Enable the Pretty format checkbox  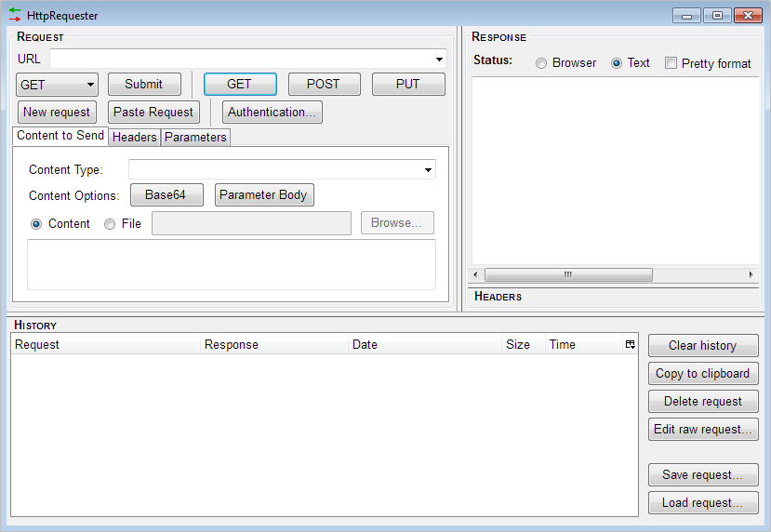pos(671,63)
